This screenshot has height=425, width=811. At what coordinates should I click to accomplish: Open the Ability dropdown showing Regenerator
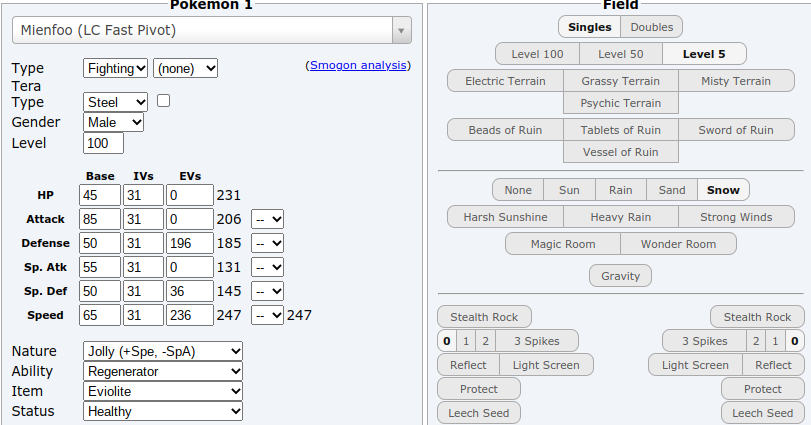[163, 371]
